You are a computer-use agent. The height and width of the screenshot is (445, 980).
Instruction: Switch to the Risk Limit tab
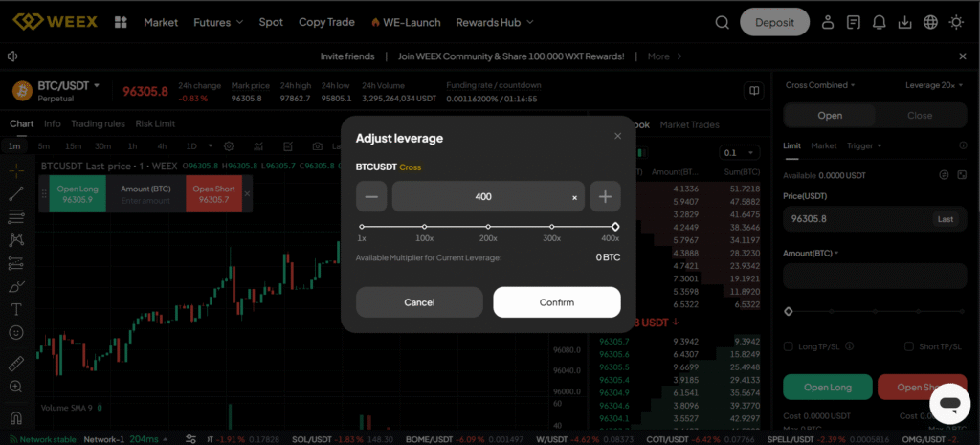(x=155, y=123)
